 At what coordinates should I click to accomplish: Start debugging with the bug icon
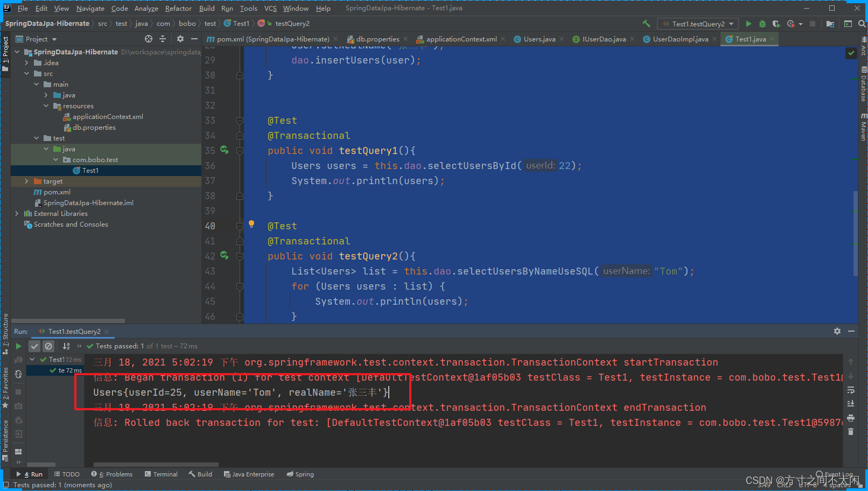(x=762, y=23)
